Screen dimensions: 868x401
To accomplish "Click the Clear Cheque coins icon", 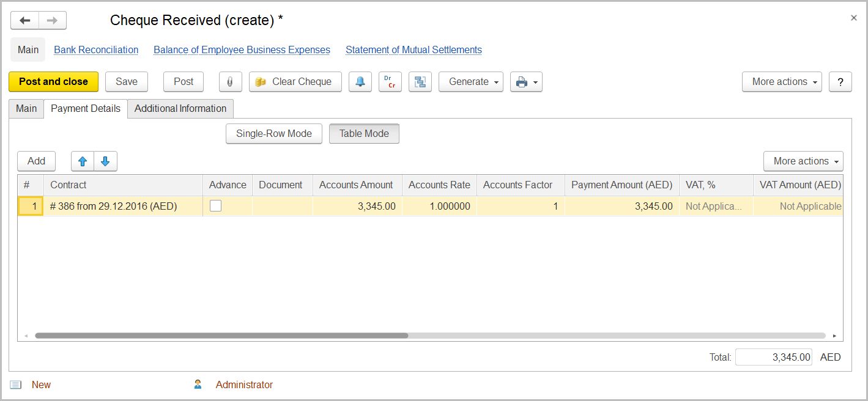I will coord(261,81).
